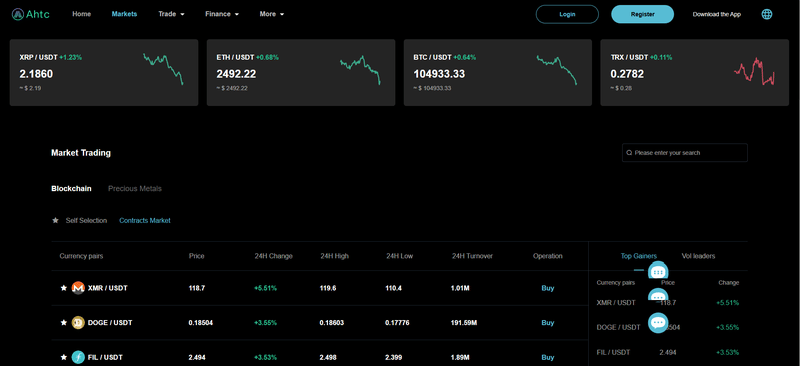This screenshot has height=366, width=800.
Task: Click the Market Trading heading
Action: pyautogui.click(x=81, y=153)
